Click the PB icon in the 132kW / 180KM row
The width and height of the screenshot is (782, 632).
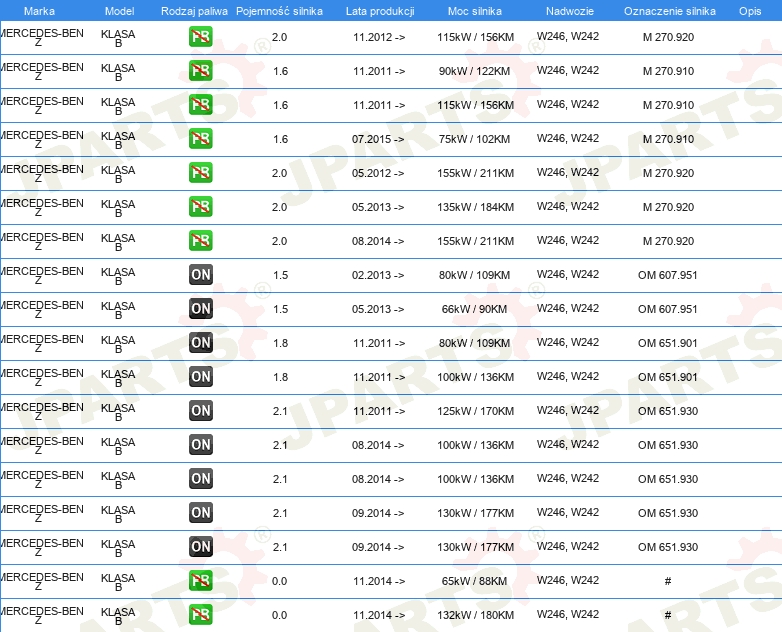[x=201, y=615]
